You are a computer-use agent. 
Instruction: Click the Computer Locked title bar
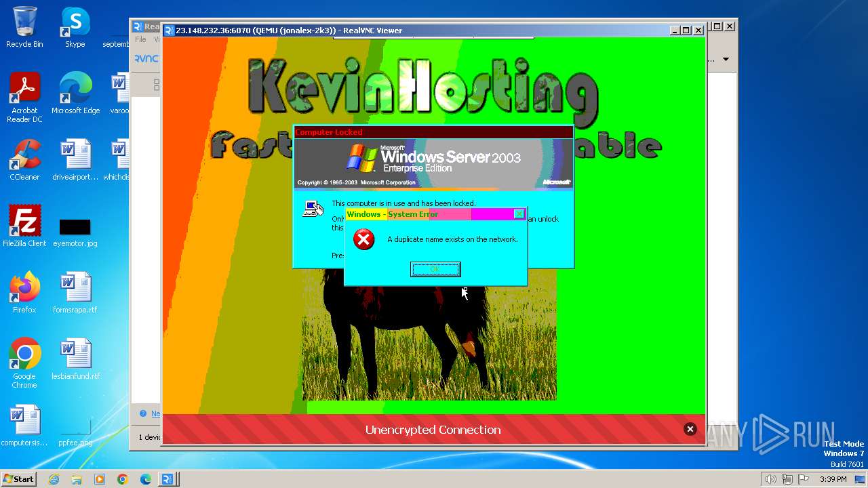tap(433, 132)
